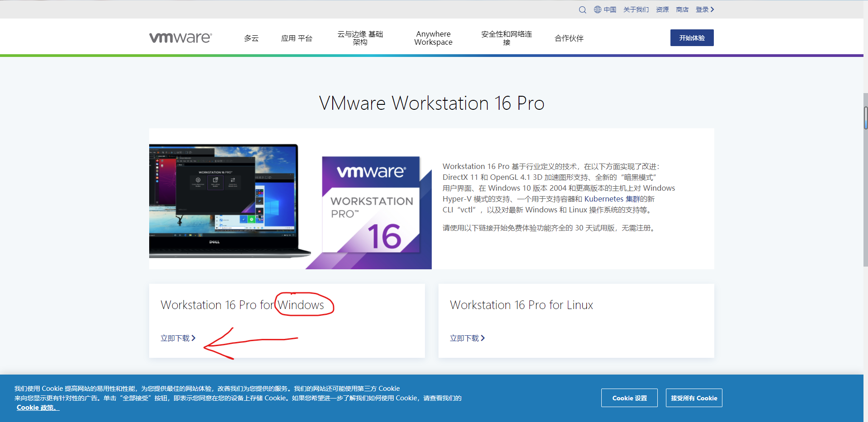The width and height of the screenshot is (868, 422).
Task: Open the 关于我们 link
Action: click(x=636, y=9)
